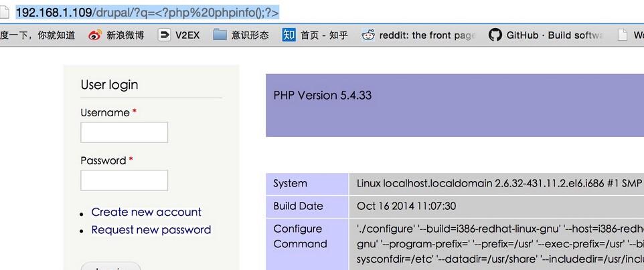
Task: Click the 'System' row label cell
Action: coord(307,183)
